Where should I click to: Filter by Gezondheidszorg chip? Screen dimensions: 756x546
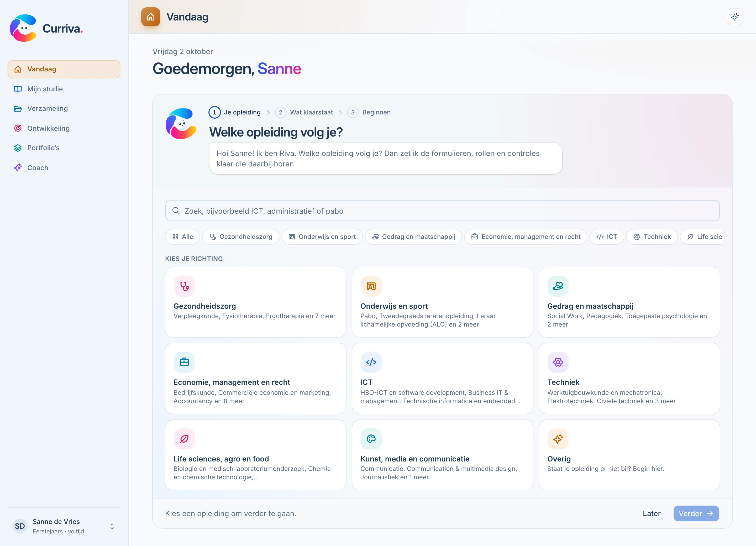tap(241, 237)
